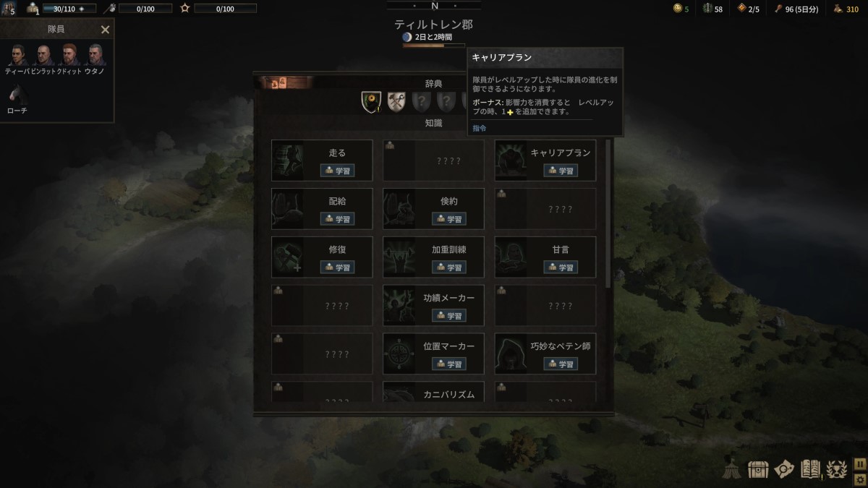Click the 位置マーカー compass icon
This screenshot has width=868, height=488.
(399, 354)
